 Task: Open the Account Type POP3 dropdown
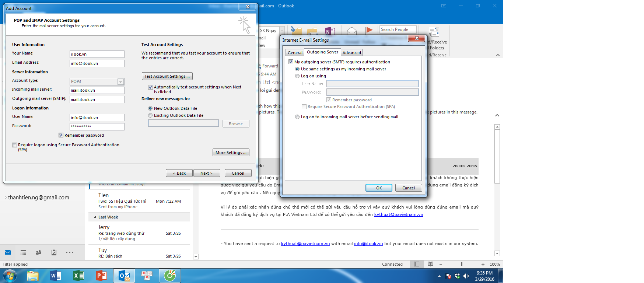tap(120, 82)
